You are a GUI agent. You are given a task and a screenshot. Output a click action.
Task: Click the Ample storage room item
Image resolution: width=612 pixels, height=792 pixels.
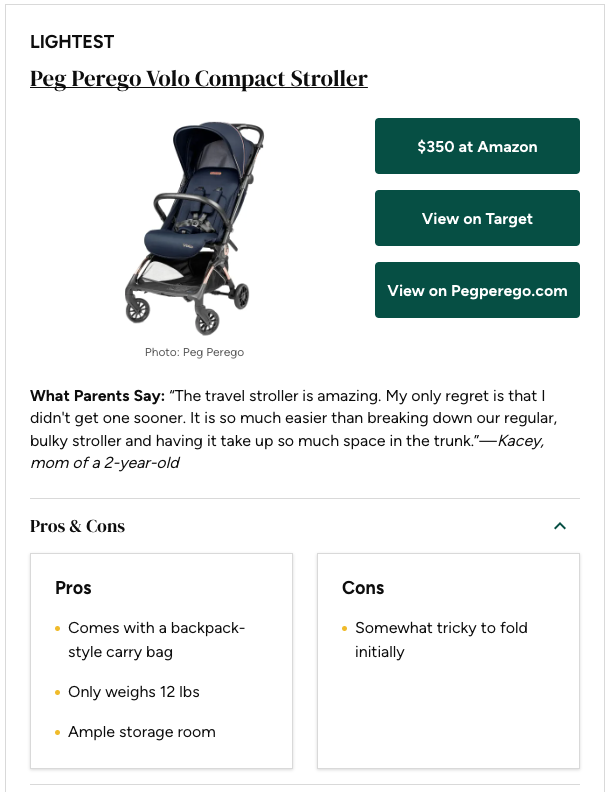pos(142,732)
